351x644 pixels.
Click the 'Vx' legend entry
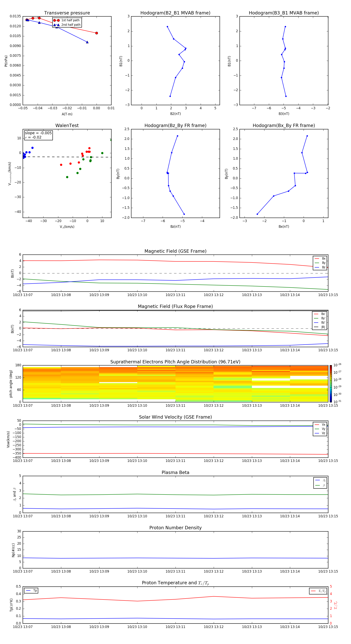pos(320,425)
